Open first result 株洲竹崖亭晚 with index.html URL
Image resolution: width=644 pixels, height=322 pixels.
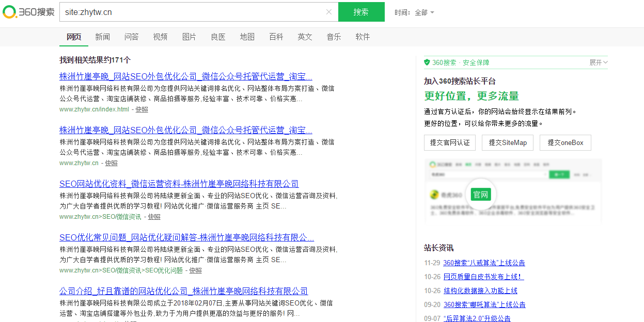(x=186, y=76)
